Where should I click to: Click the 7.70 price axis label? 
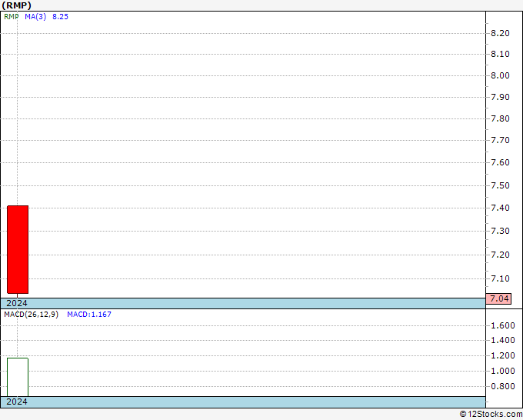coord(500,140)
